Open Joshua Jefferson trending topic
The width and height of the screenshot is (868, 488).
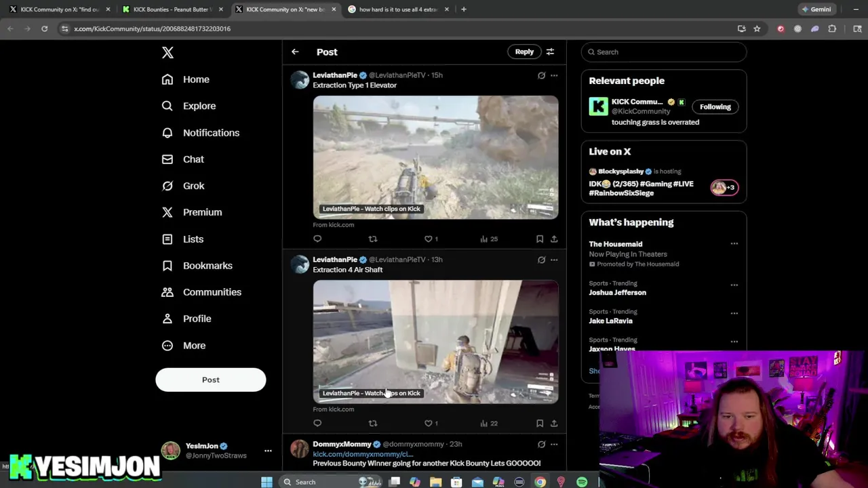click(617, 293)
